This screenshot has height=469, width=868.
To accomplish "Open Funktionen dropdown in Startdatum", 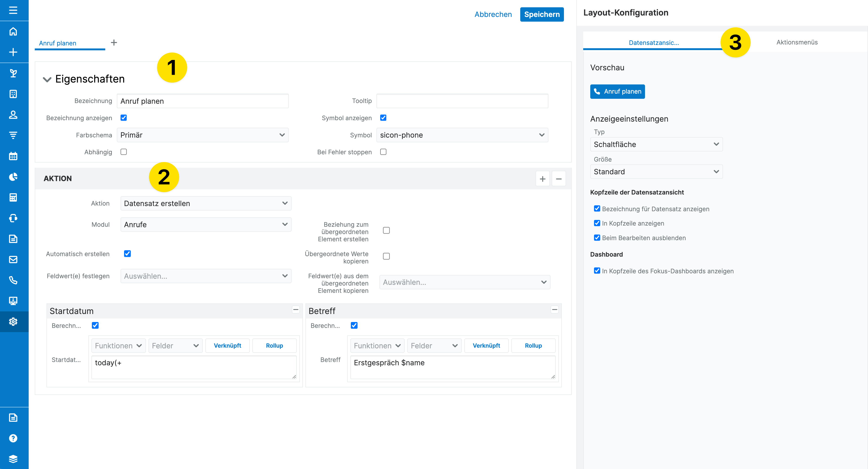I will click(x=119, y=346).
